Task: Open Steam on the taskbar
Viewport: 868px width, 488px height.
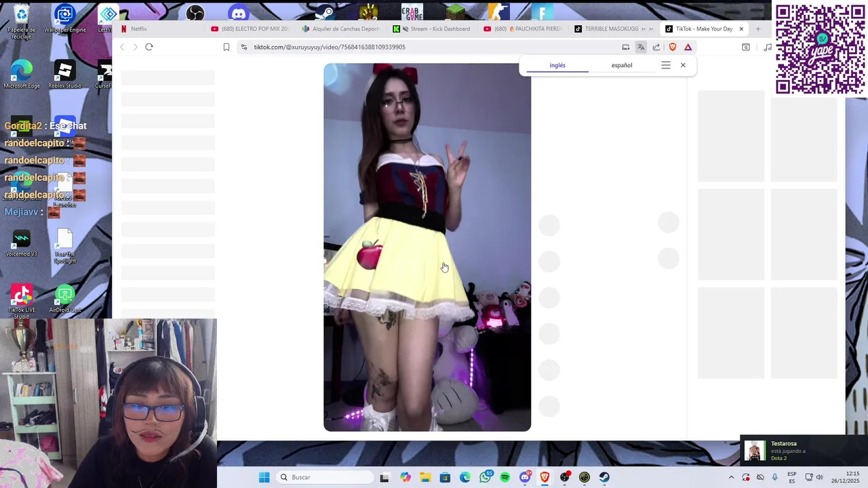Action: 604,477
